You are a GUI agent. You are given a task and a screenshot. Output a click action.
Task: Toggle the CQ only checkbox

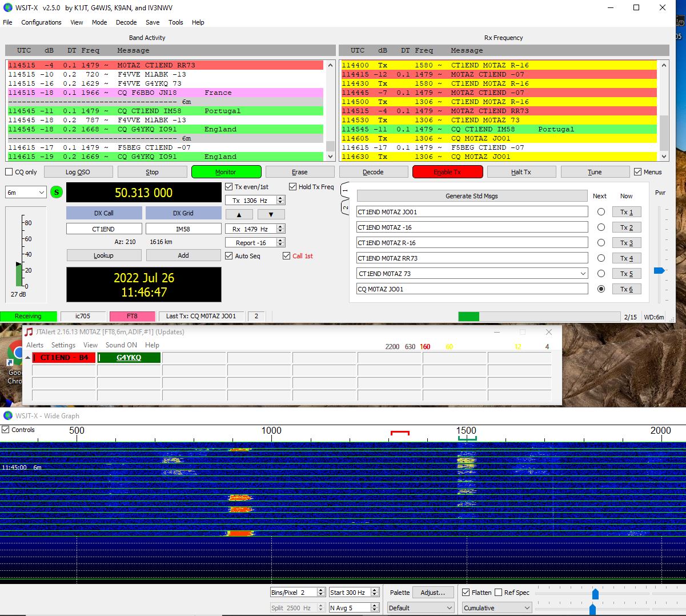point(9,171)
